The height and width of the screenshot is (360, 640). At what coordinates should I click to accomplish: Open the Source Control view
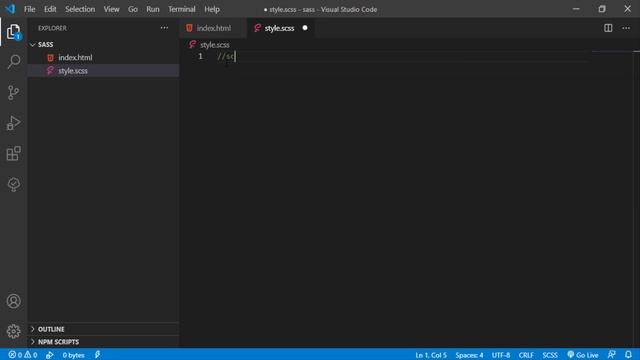coord(13,93)
